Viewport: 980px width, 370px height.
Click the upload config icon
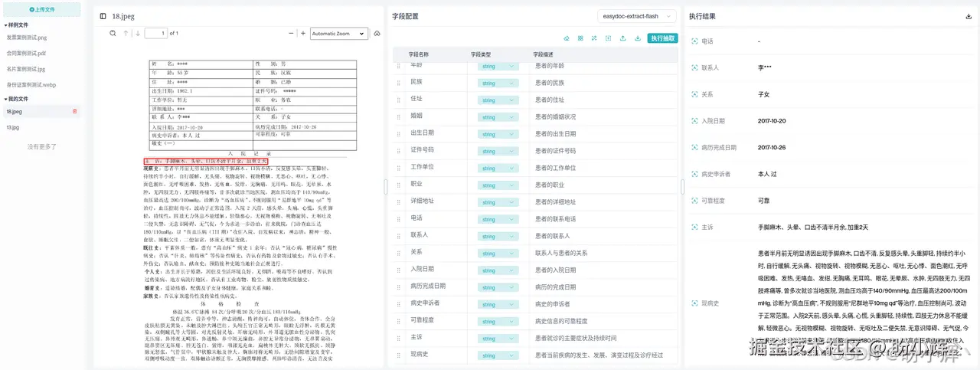tap(623, 38)
